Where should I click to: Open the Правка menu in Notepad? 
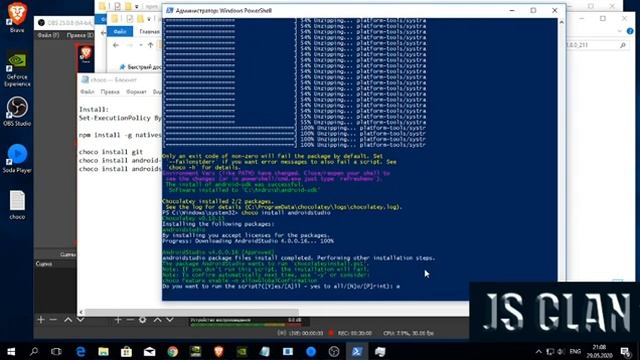110,92
